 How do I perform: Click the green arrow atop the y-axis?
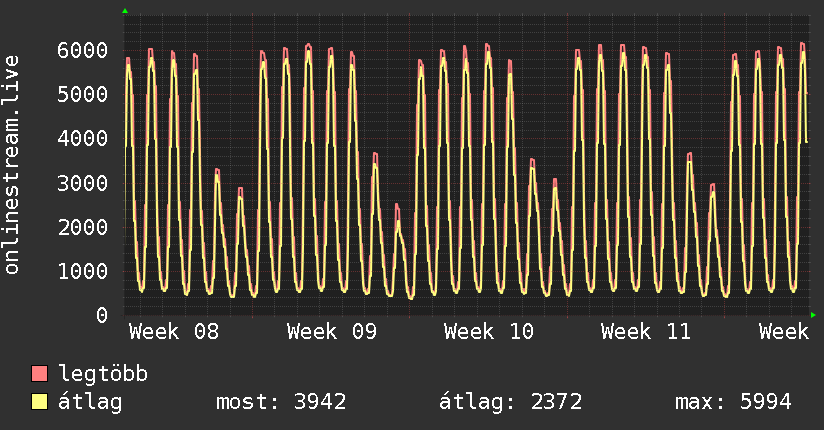click(125, 11)
